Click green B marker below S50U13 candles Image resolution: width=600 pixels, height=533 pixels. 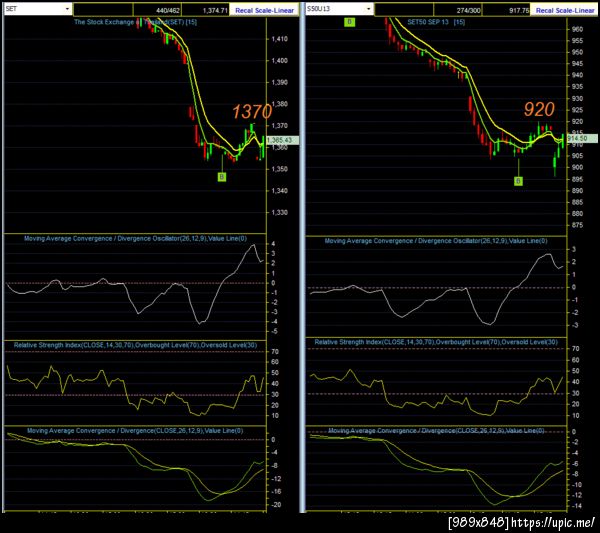point(518,181)
